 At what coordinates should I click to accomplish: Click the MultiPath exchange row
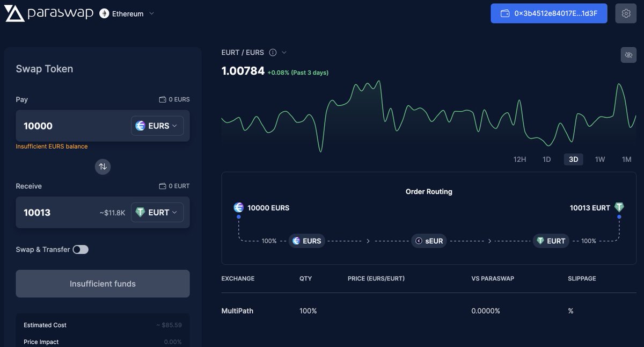pyautogui.click(x=429, y=310)
